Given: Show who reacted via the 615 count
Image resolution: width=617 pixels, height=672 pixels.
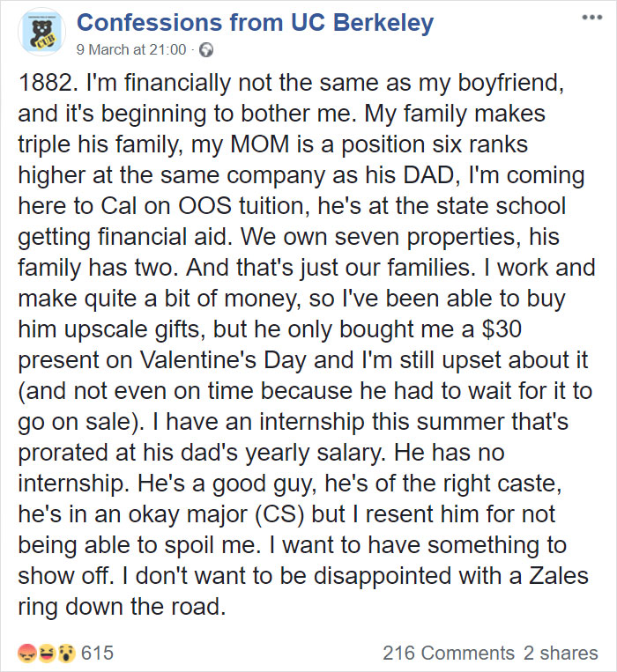Looking at the screenshot, I should point(97,653).
